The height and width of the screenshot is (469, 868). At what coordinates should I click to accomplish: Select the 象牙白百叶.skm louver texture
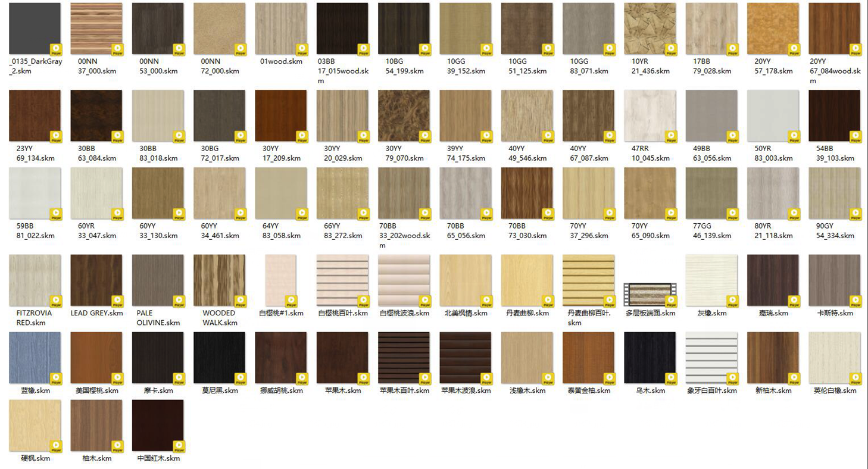pos(711,358)
